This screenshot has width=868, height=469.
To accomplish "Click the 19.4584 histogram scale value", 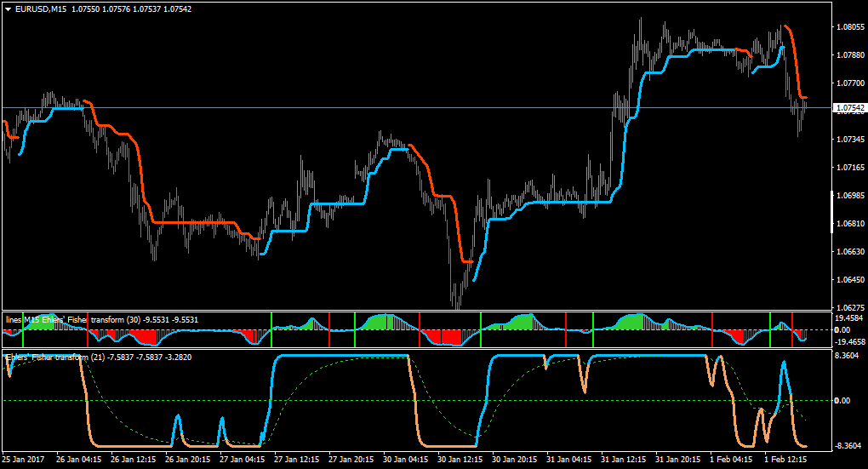I will tap(849, 317).
